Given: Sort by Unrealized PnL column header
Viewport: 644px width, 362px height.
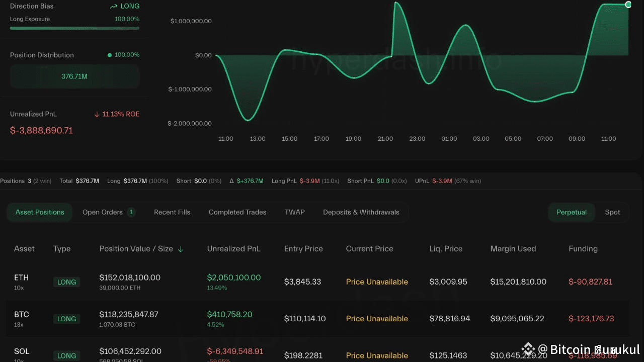Looking at the screenshot, I should 234,249.
